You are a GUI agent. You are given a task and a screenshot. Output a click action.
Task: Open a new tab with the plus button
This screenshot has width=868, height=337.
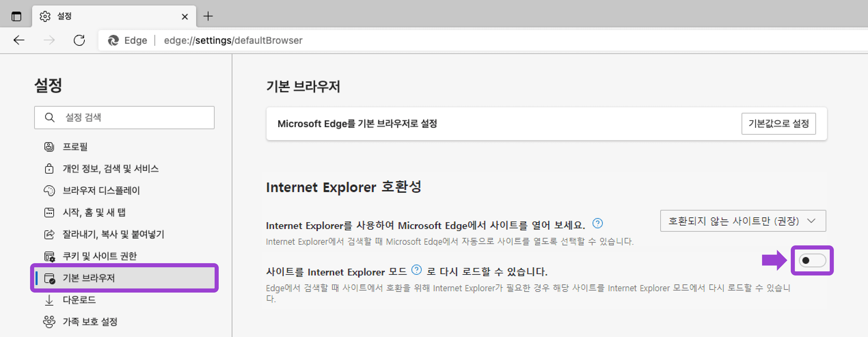[x=208, y=16]
